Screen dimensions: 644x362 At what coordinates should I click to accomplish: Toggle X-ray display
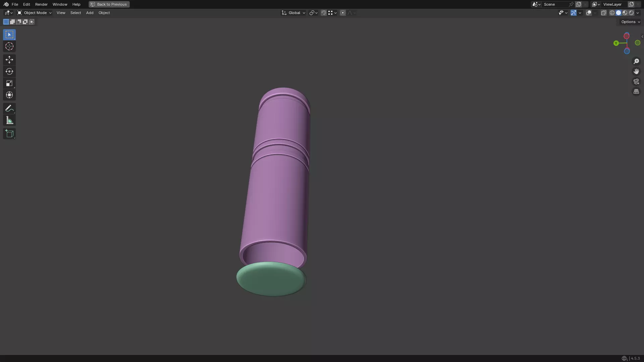603,13
